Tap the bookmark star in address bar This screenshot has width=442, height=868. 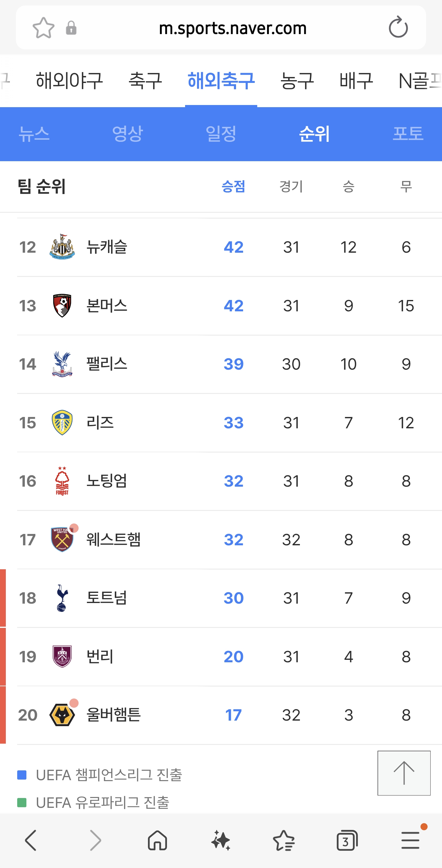tap(44, 28)
